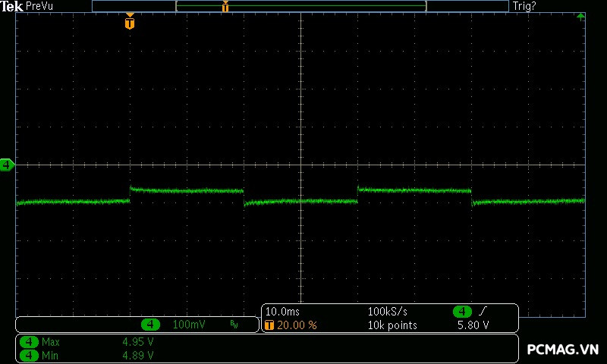Viewport: 607px width, 364px height.
Task: Select the channel 4 badge beside 100mV
Action: click(151, 325)
